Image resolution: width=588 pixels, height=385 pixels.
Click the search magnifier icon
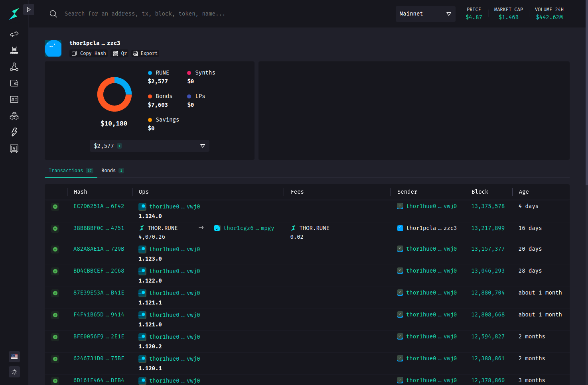click(x=53, y=14)
